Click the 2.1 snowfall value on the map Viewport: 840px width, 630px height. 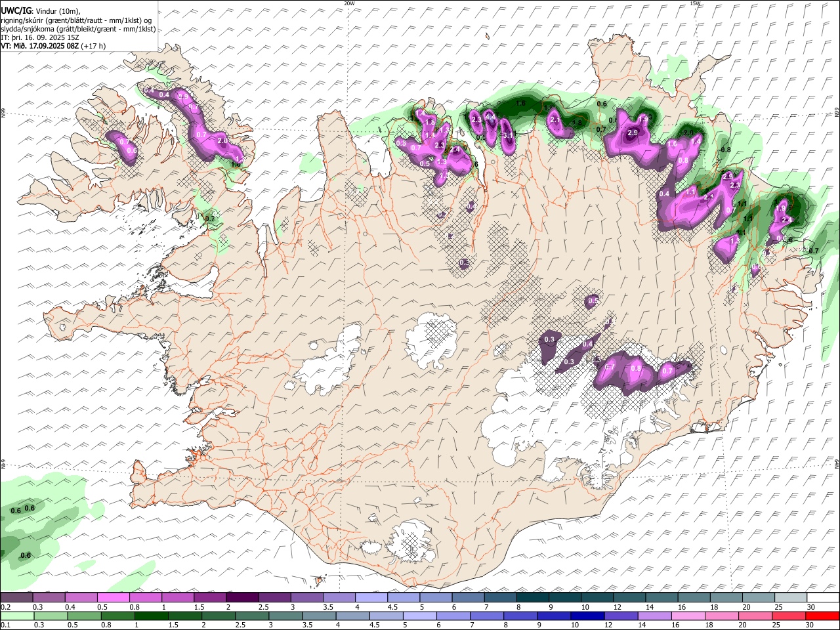point(555,120)
